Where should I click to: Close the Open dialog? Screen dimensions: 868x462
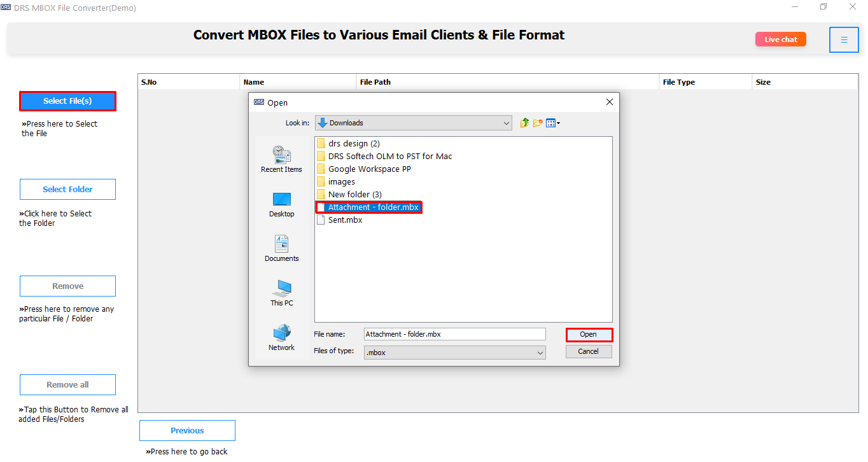pyautogui.click(x=609, y=102)
